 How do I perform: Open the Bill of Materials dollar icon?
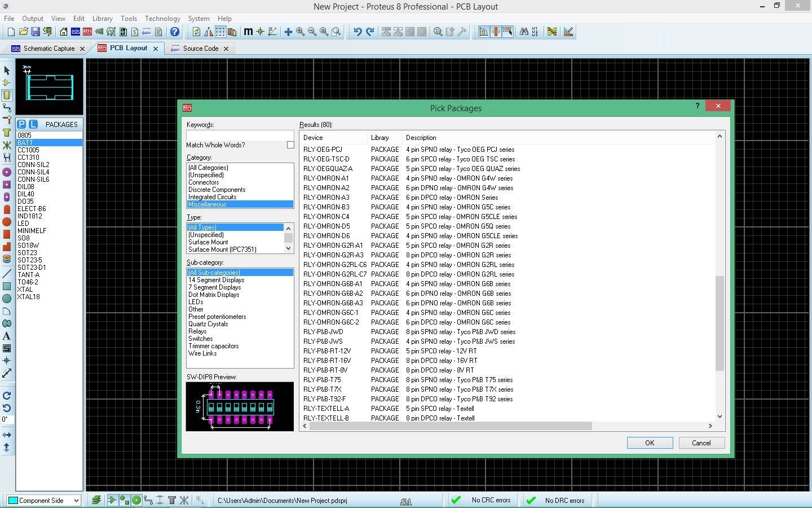(135, 32)
